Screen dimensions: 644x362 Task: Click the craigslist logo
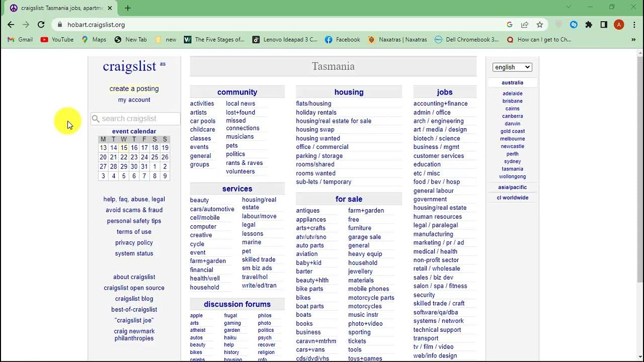click(129, 66)
